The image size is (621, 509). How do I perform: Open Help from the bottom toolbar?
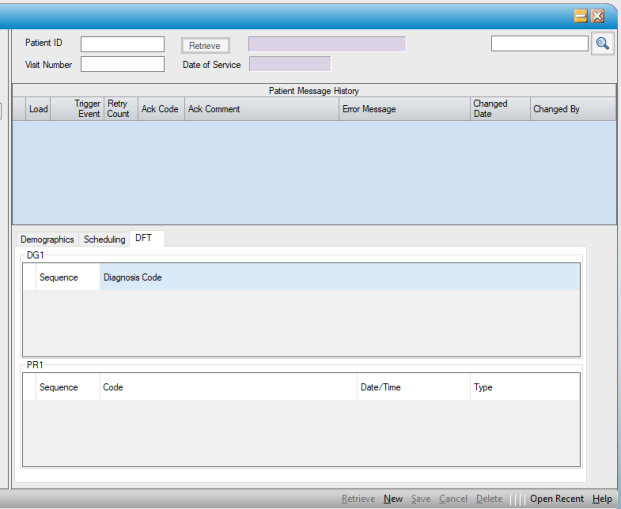point(601,499)
